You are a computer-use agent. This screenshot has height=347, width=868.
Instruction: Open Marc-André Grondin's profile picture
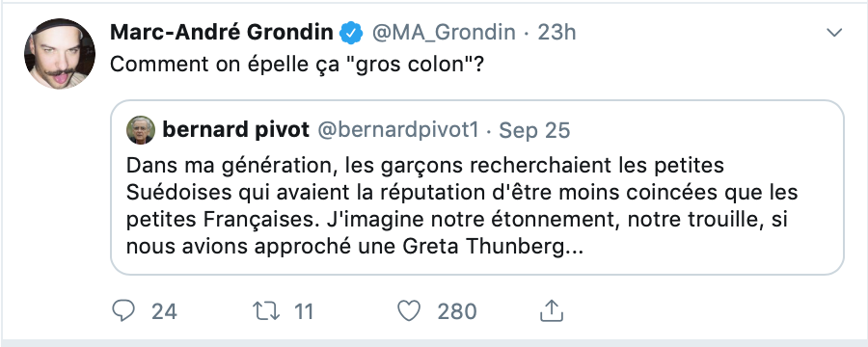click(x=60, y=54)
